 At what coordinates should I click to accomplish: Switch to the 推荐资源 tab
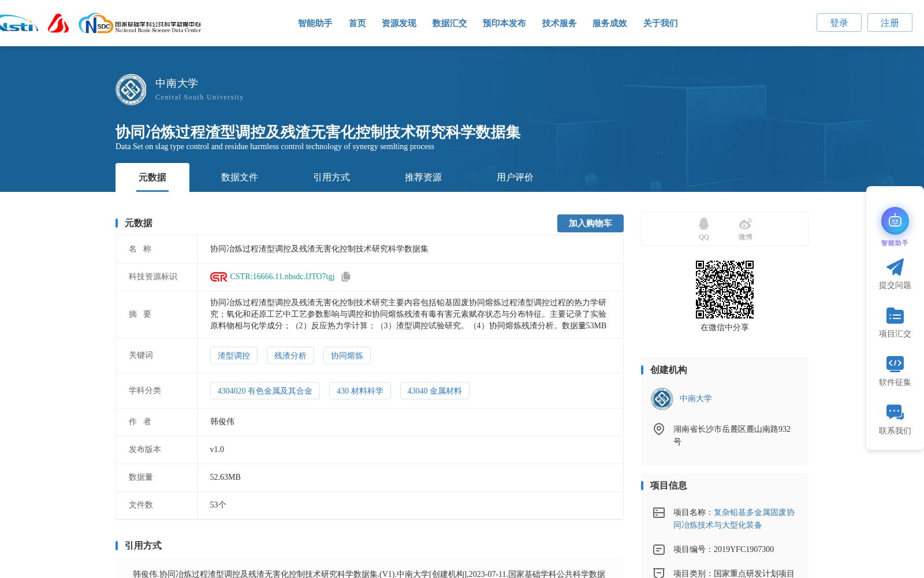(423, 177)
